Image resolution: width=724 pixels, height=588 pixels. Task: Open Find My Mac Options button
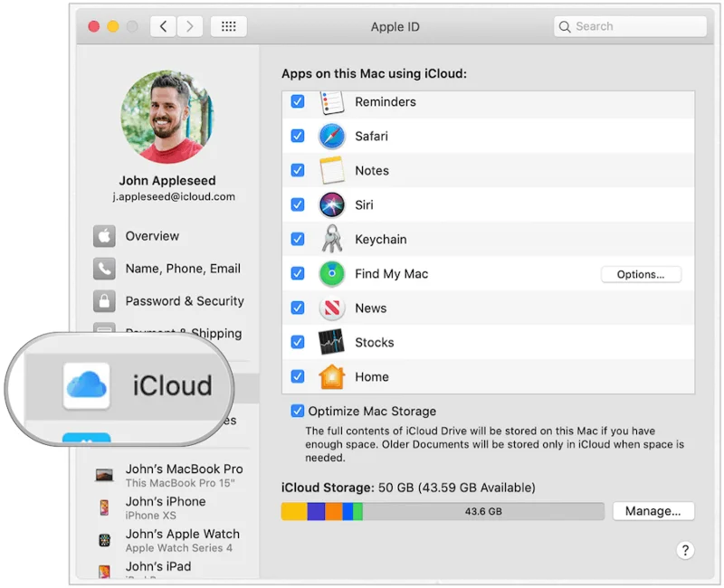641,274
